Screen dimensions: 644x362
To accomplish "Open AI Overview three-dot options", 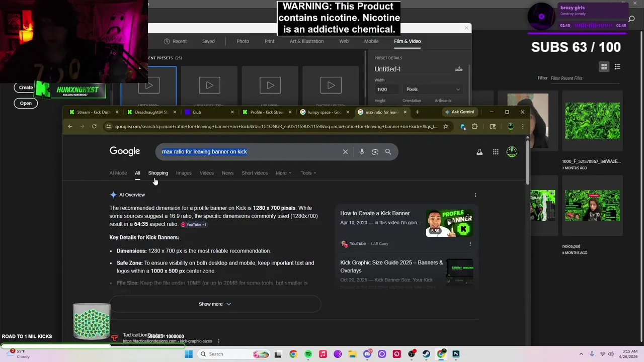I will pyautogui.click(x=475, y=195).
